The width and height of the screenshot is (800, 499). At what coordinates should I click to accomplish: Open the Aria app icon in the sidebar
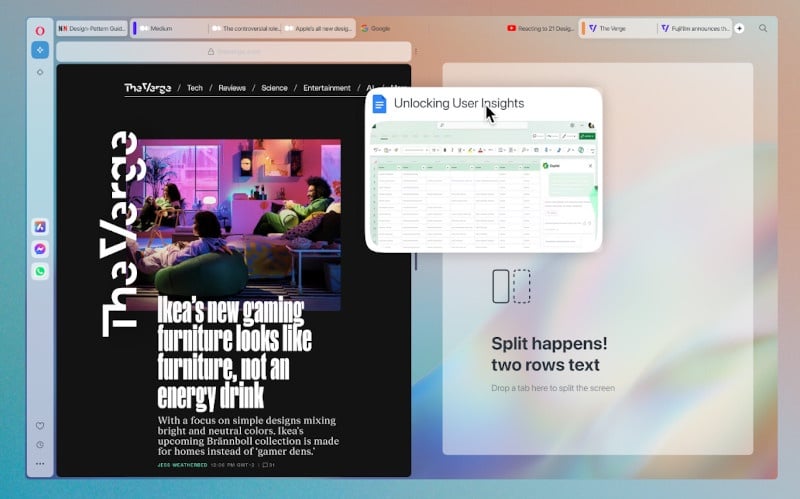40,227
